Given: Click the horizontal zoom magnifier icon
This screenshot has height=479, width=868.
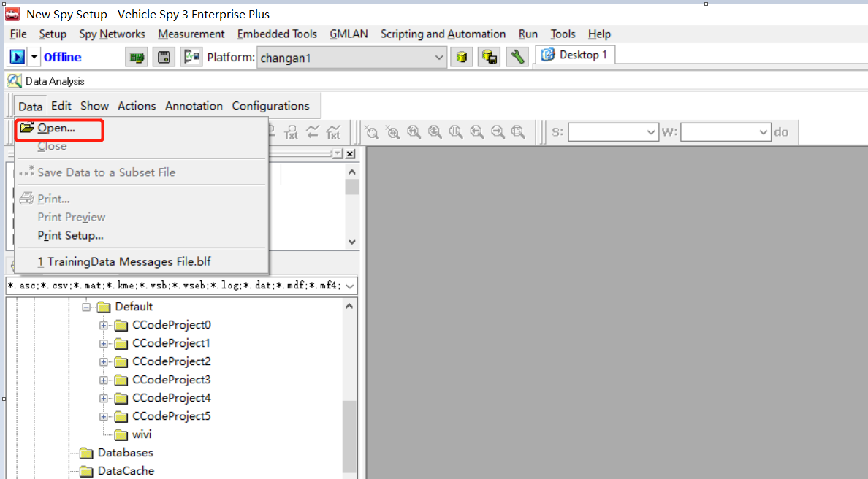Looking at the screenshot, I should (x=414, y=131).
